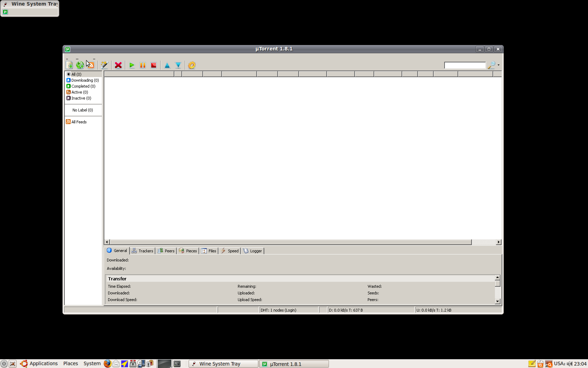Click the search magnifier icon
This screenshot has width=588, height=368.
point(492,65)
